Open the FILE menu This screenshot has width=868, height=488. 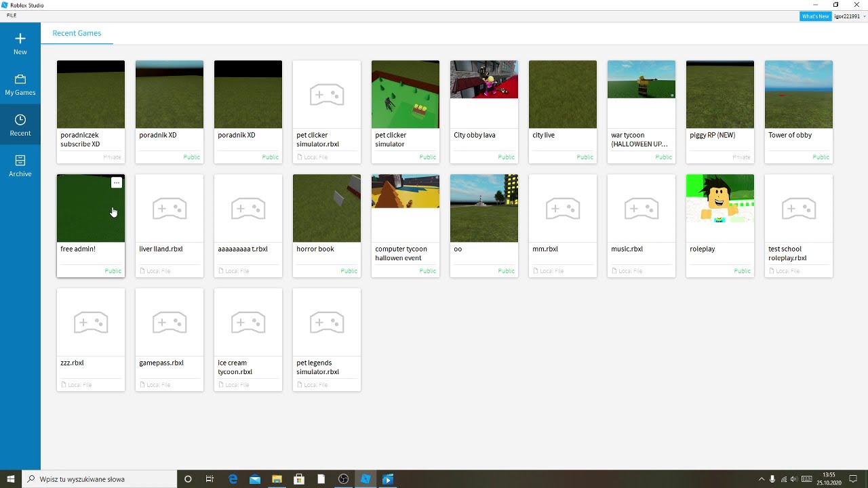[12, 16]
